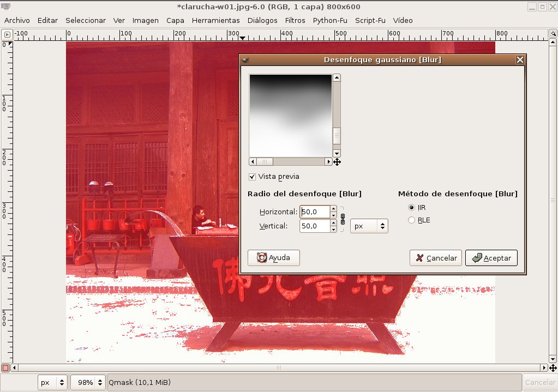Screen dimensions: 558x392
Task: Click the Vertical radius input field
Action: [x=315, y=226]
